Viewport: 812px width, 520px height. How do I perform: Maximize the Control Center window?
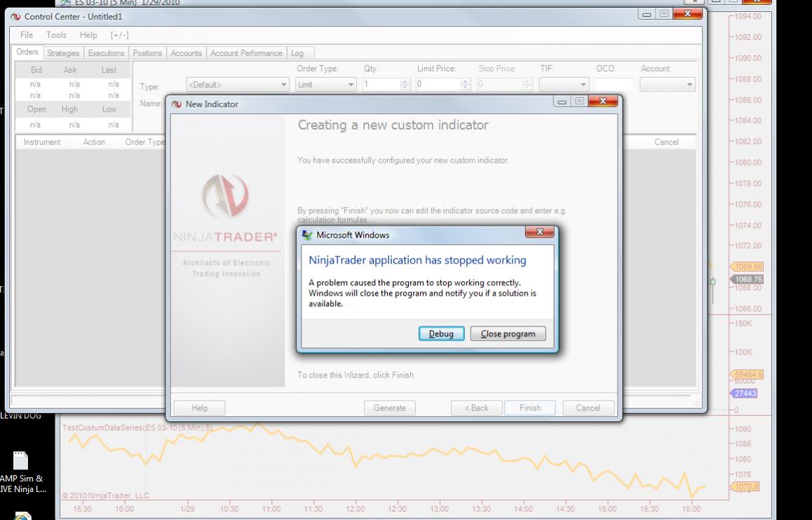tap(664, 14)
